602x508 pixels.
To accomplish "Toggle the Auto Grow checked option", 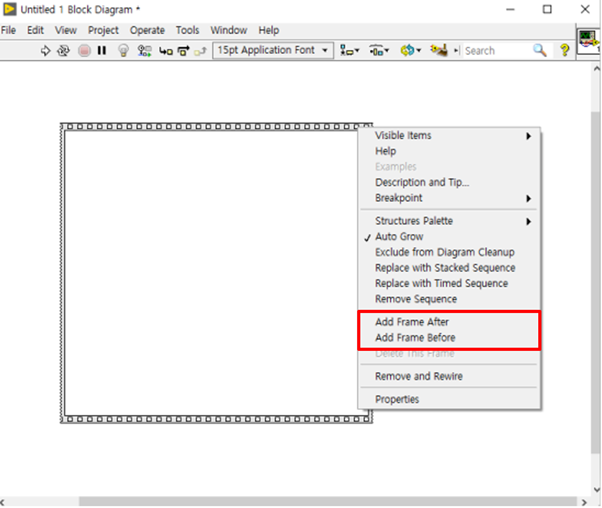I will (449, 237).
